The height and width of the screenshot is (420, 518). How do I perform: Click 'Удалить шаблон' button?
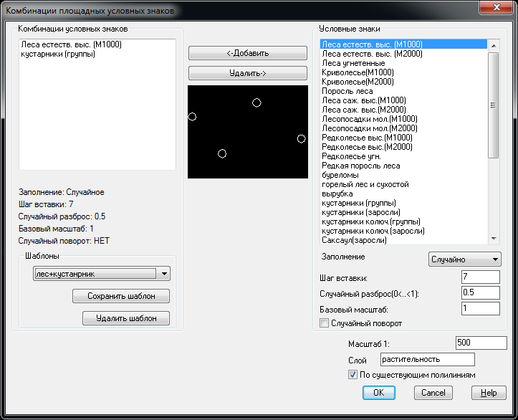pyautogui.click(x=126, y=318)
